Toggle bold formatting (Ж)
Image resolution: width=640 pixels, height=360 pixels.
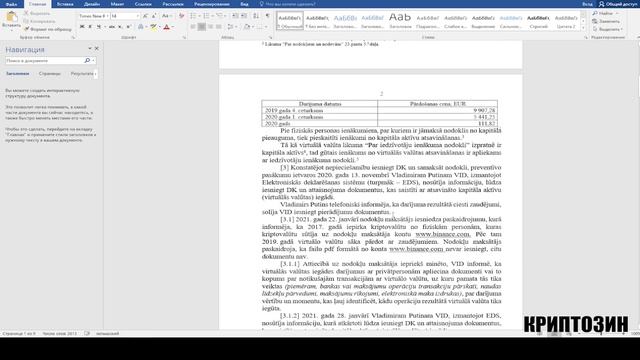coord(82,27)
